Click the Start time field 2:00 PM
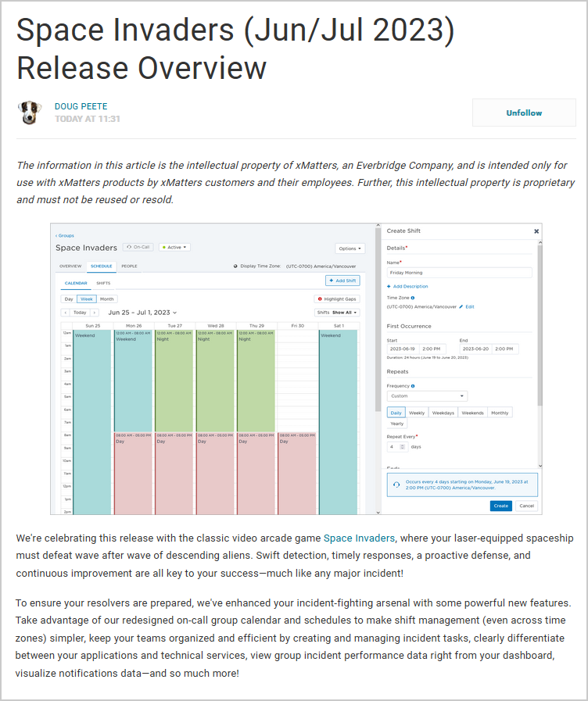Screen dimensions: 588x701 (x=432, y=349)
